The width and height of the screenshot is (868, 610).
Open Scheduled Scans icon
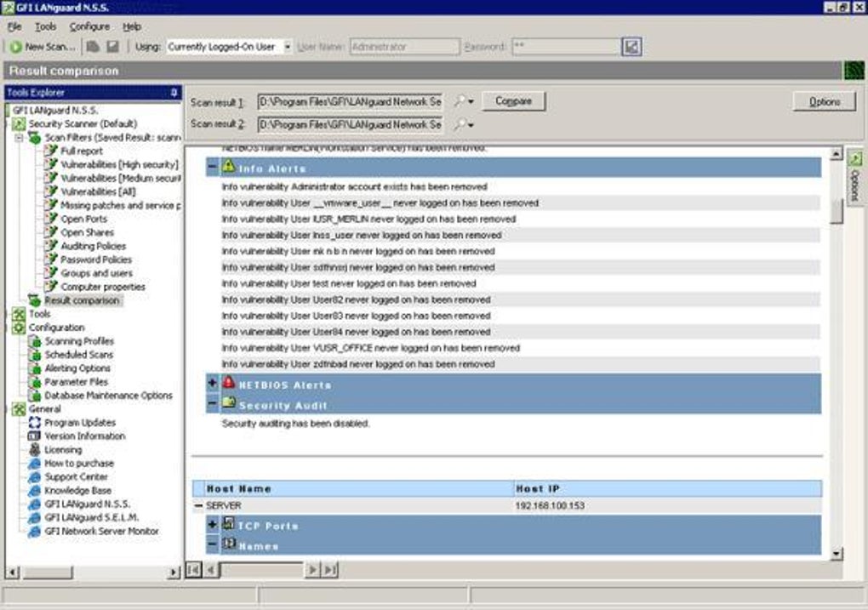click(x=34, y=355)
